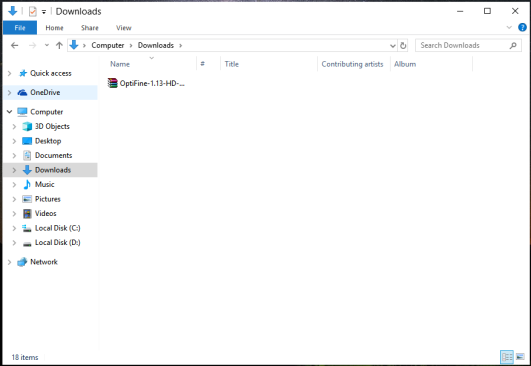Select OneDrive in navigation pane

[45, 92]
